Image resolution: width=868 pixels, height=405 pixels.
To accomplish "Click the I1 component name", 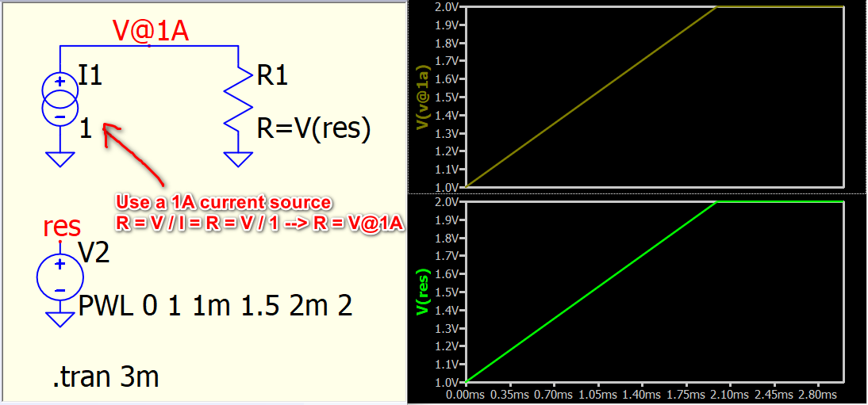I will [x=90, y=76].
